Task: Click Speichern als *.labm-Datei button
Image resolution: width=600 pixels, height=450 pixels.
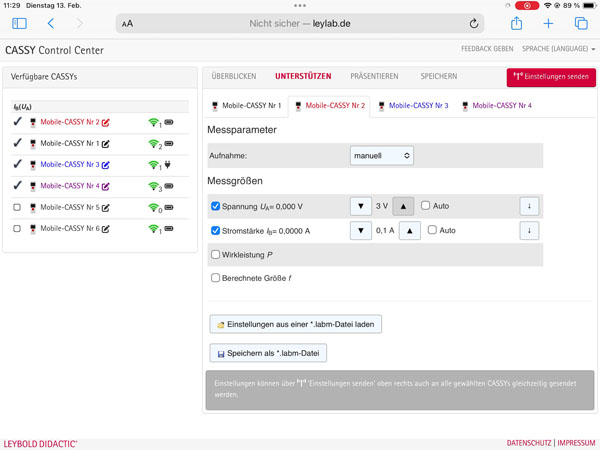Action: (268, 353)
